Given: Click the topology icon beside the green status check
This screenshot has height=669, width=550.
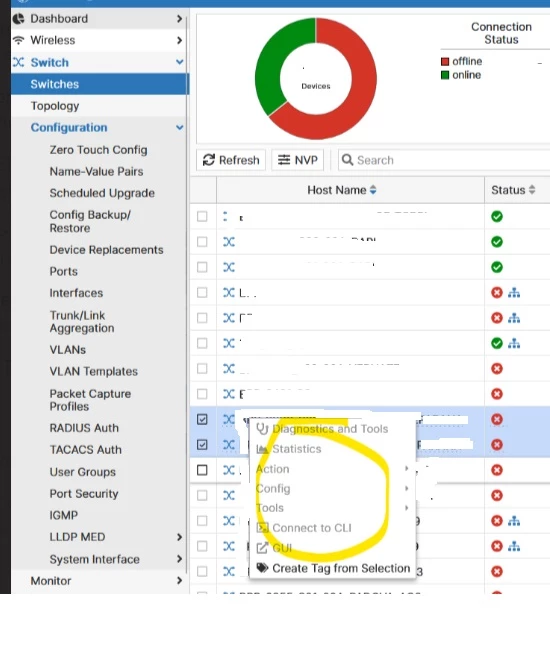Looking at the screenshot, I should tap(514, 343).
